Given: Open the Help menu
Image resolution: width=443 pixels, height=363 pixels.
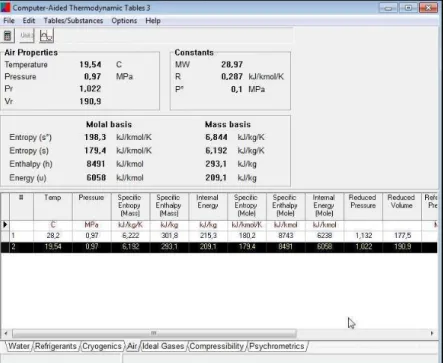Looking at the screenshot, I should point(153,21).
